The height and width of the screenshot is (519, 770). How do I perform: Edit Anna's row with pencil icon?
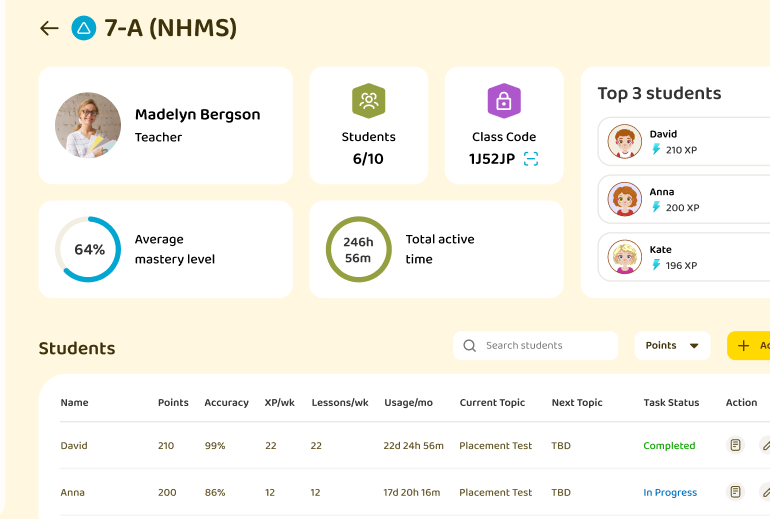[765, 492]
